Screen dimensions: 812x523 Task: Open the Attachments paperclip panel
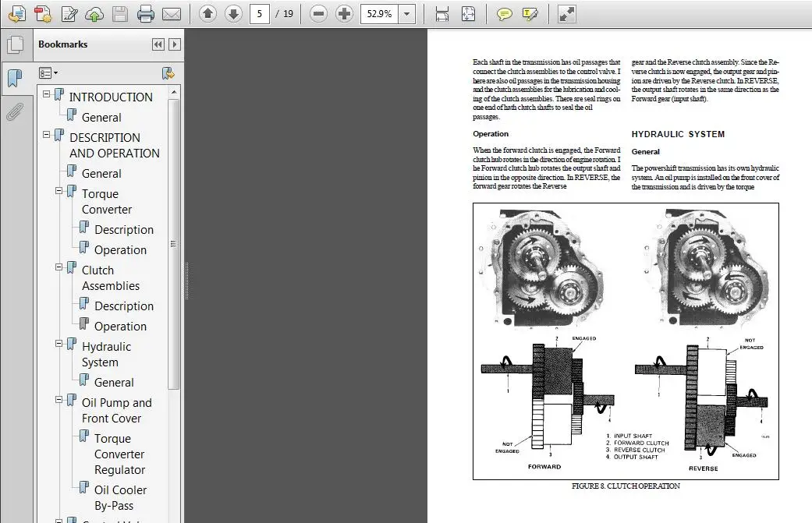tap(16, 111)
